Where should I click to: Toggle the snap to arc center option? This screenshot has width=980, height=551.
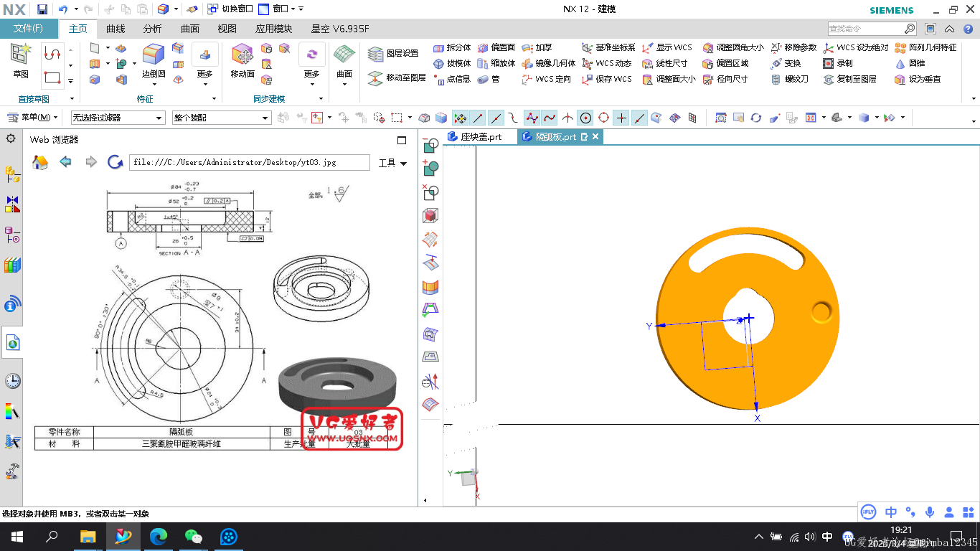pyautogui.click(x=585, y=117)
